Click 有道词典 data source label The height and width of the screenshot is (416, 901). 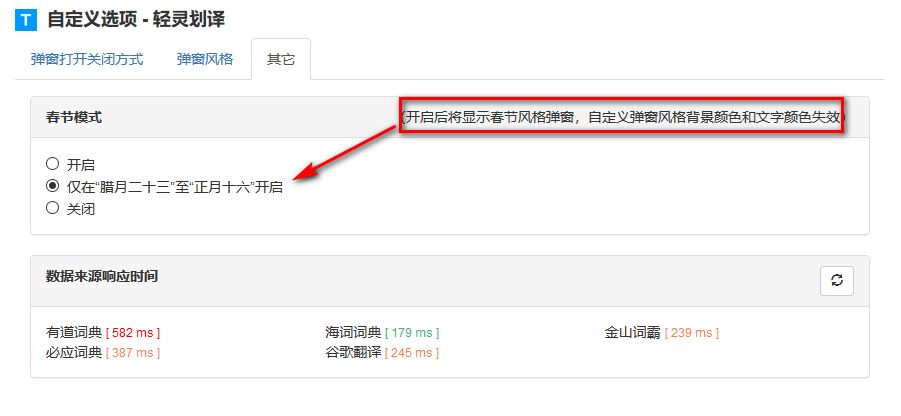tap(74, 332)
